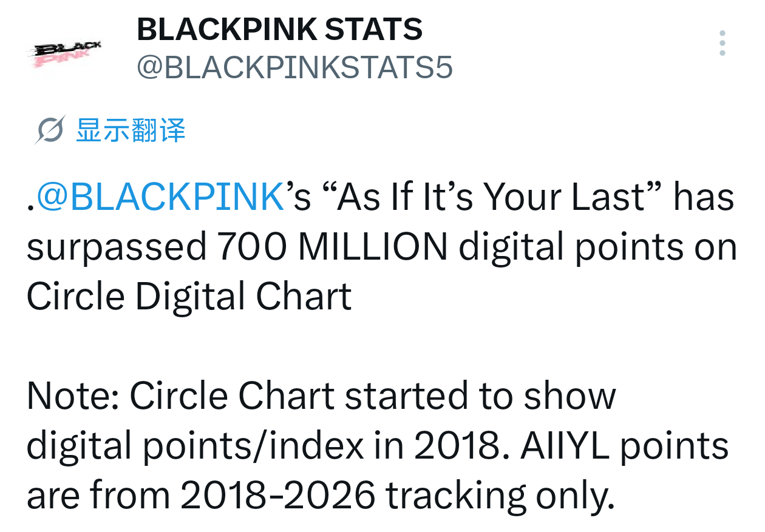The height and width of the screenshot is (532, 765).
Task: Open the @BLACKPINK mention link
Action: coord(161,197)
